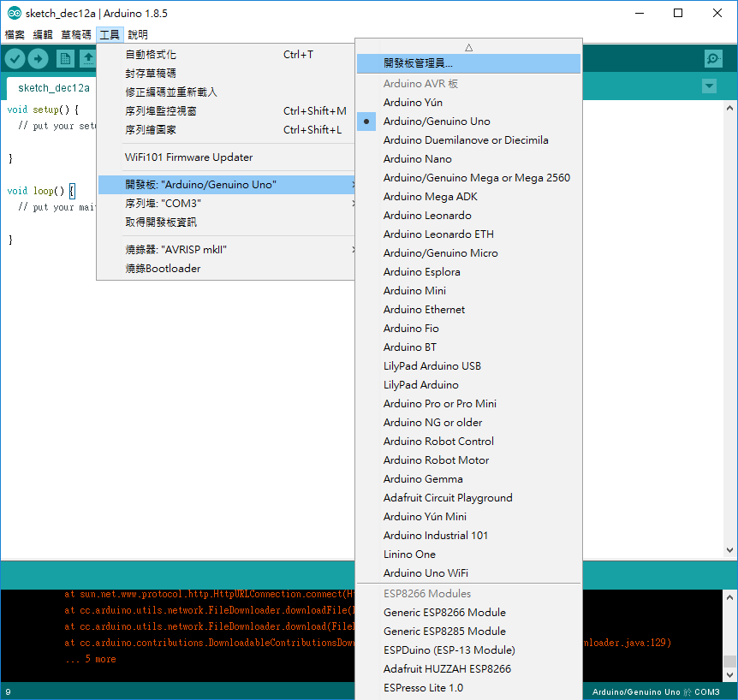Viewport: 738px width, 700px height.
Task: Click the Open sketch upward-arrow icon
Action: (x=88, y=59)
